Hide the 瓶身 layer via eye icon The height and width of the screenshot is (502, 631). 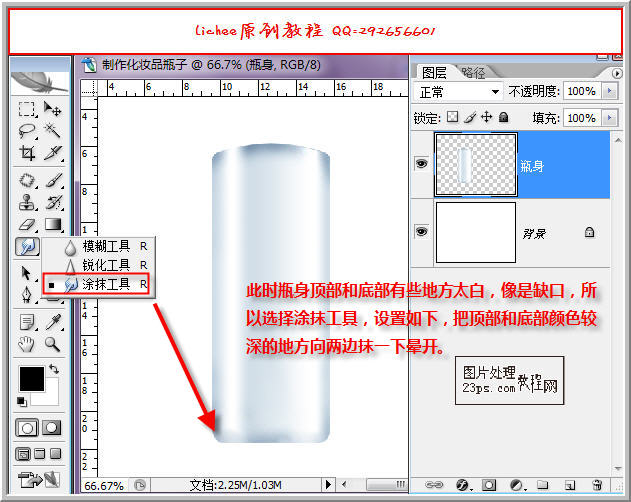coord(421,163)
